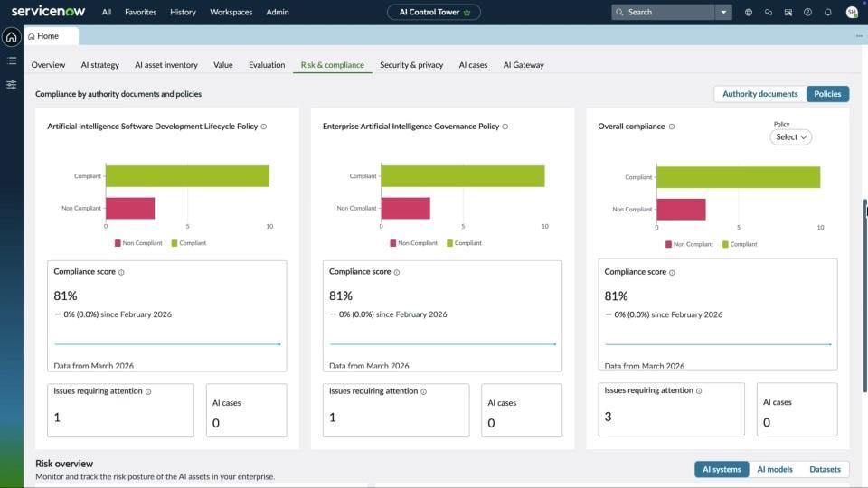Click the AI Control Tower pill button
Viewport: 868px width, 488px height.
tap(433, 12)
